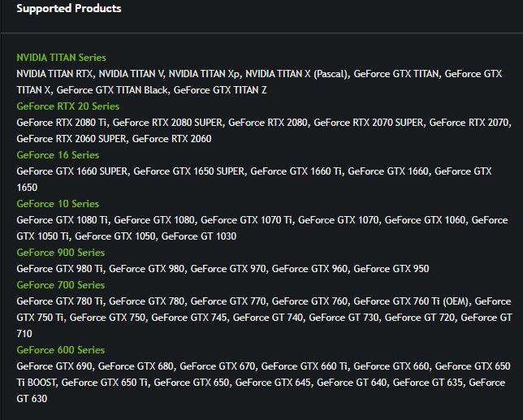Select "GeForce RTX 2060 SUPER" entry
The image size is (523, 420).
pos(71,139)
